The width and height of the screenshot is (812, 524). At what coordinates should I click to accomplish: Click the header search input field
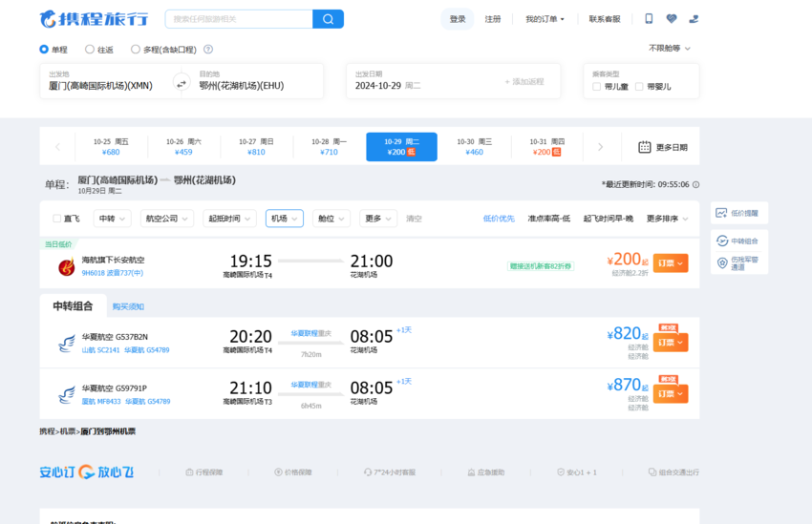pos(239,19)
